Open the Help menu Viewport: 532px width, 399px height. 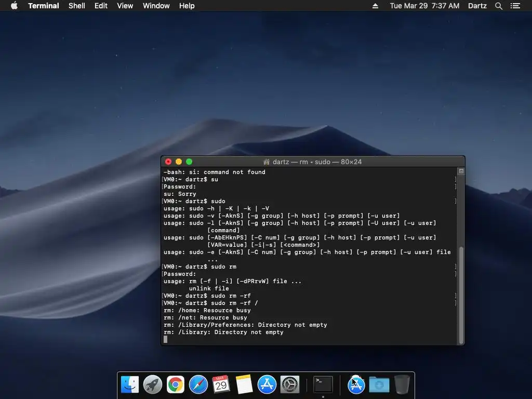click(187, 6)
